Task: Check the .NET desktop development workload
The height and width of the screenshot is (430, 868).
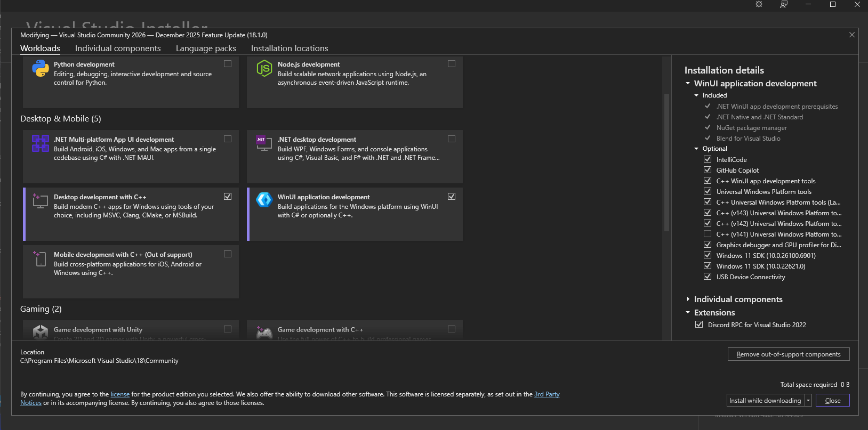Action: [452, 139]
